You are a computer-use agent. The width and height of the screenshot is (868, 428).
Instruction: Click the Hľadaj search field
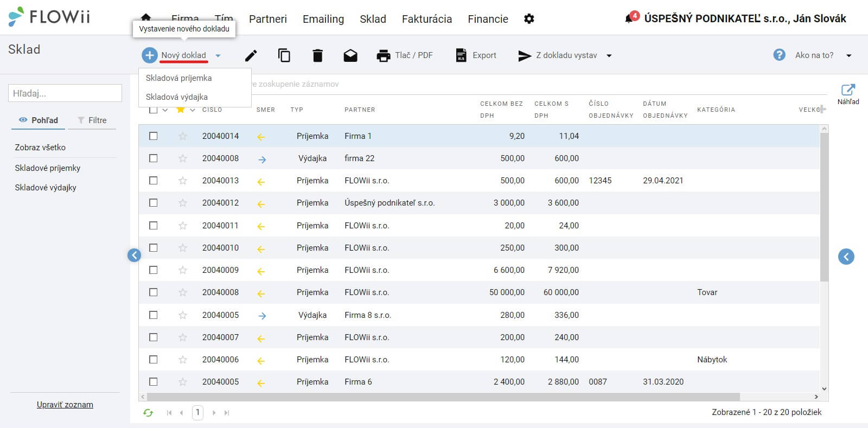click(x=65, y=93)
